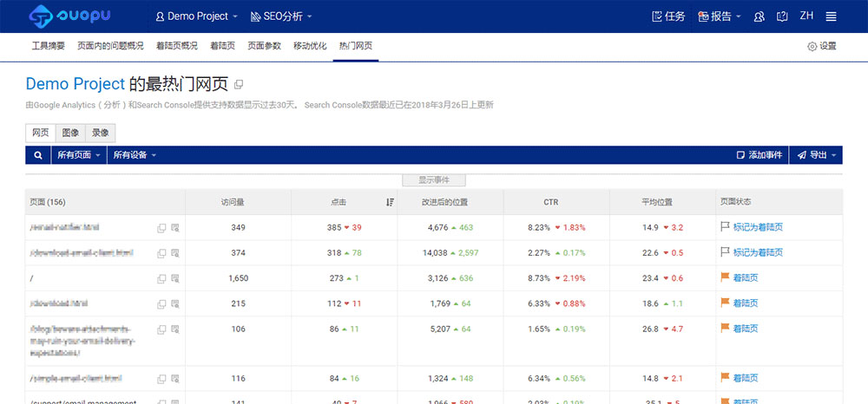The width and height of the screenshot is (868, 404).
Task: Copy URL icon in the 116 visits row
Action: tap(161, 379)
